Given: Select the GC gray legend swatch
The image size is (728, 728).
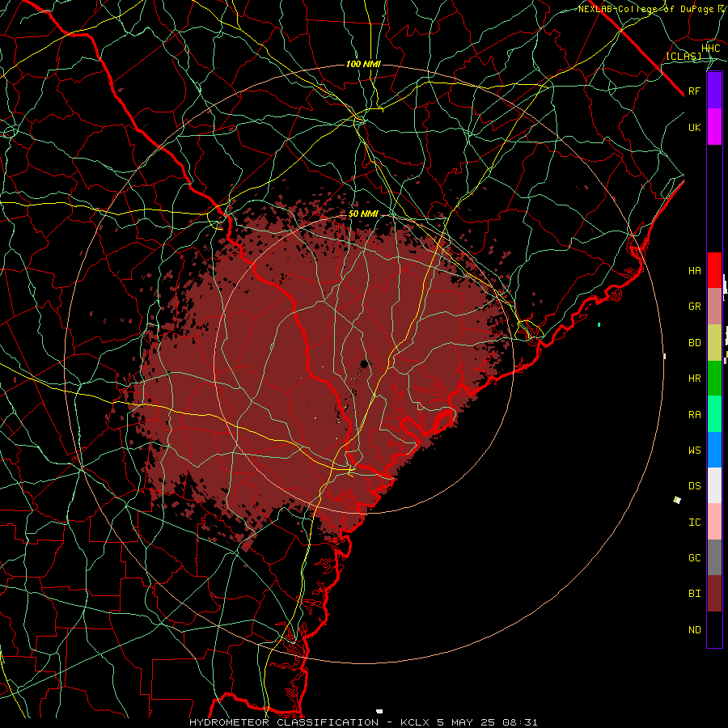Looking at the screenshot, I should coord(714,557).
